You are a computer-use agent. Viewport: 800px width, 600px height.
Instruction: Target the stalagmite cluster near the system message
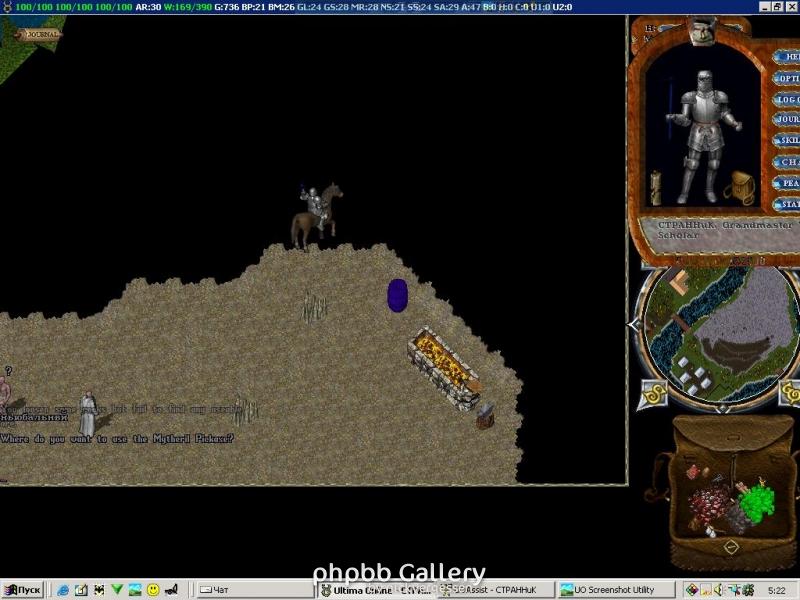point(246,411)
